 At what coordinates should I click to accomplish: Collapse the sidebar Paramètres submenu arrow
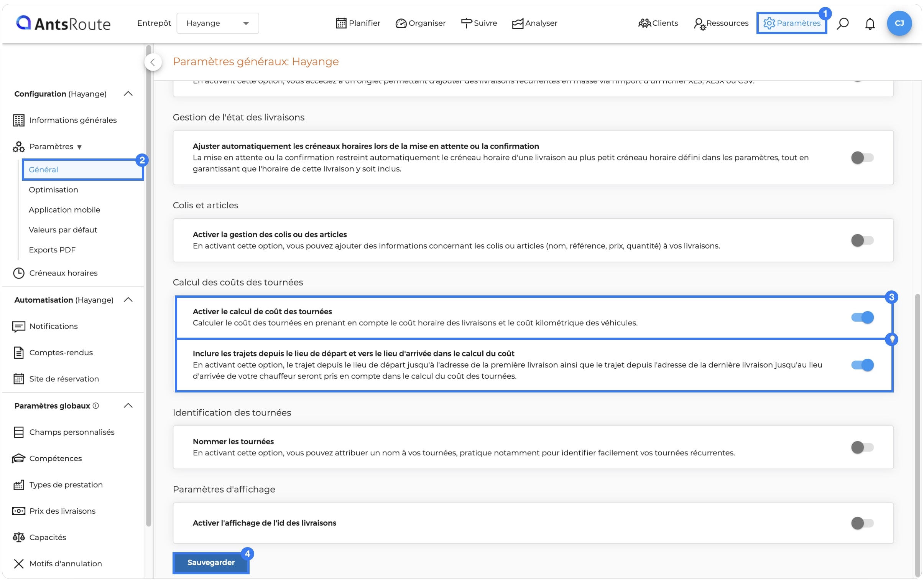coord(79,147)
